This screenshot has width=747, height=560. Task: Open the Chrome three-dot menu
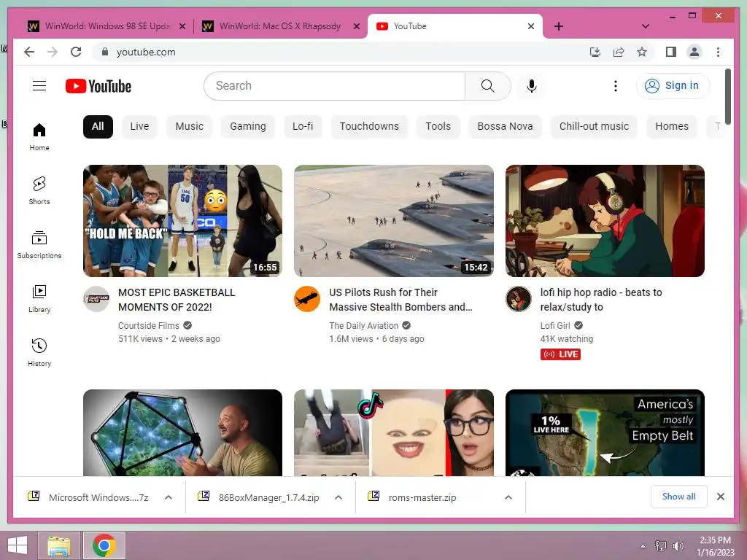coord(718,52)
